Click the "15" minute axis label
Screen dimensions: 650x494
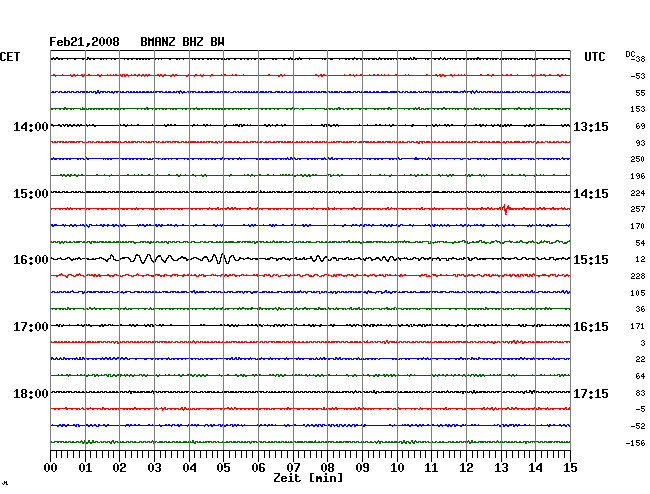coord(570,468)
